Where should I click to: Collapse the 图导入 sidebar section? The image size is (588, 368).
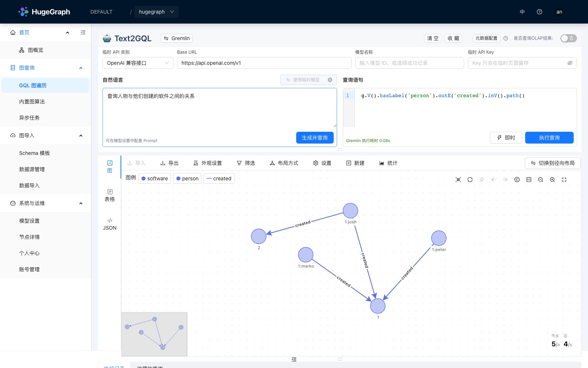[x=81, y=135]
